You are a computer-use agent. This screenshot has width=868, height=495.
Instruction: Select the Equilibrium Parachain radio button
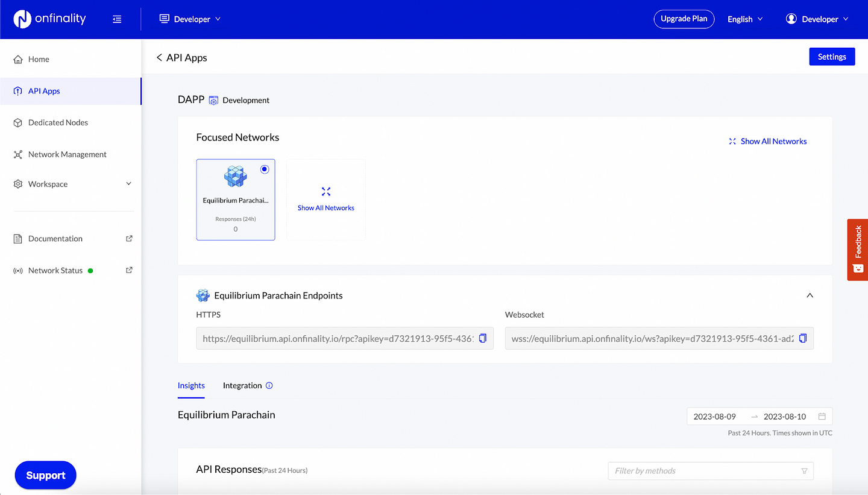tap(264, 169)
